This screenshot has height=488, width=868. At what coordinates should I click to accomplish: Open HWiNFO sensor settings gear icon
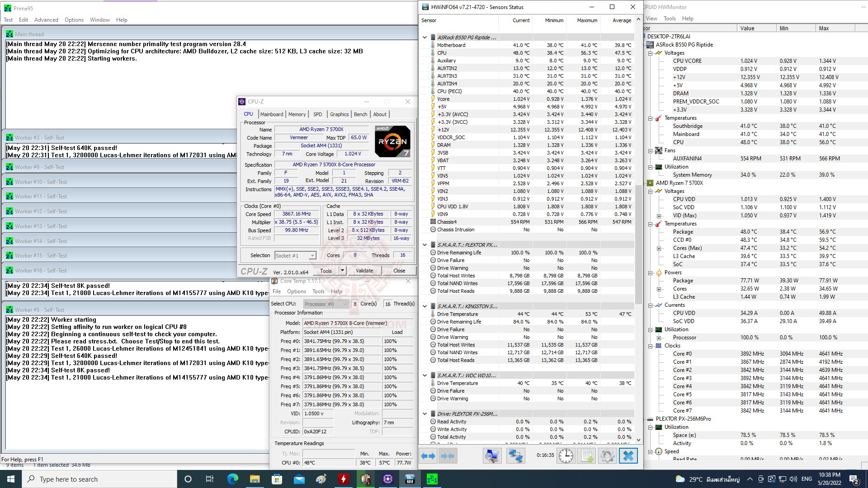pos(607,456)
